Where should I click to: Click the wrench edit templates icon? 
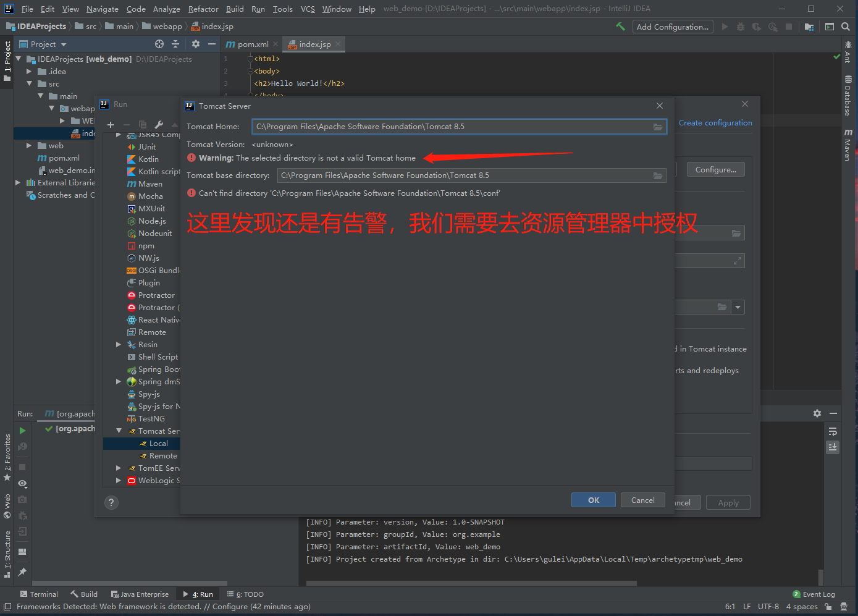[159, 124]
